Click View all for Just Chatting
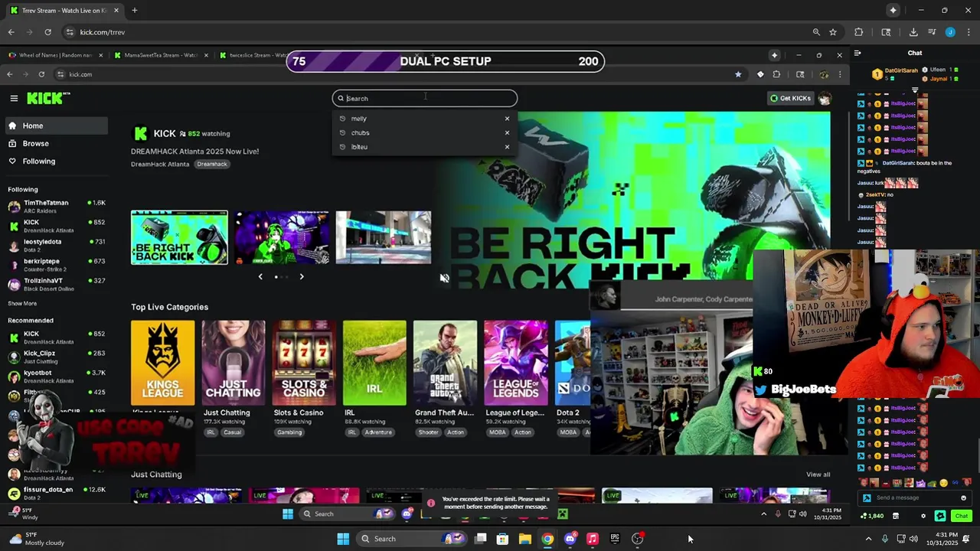The image size is (980, 551). coord(818,474)
